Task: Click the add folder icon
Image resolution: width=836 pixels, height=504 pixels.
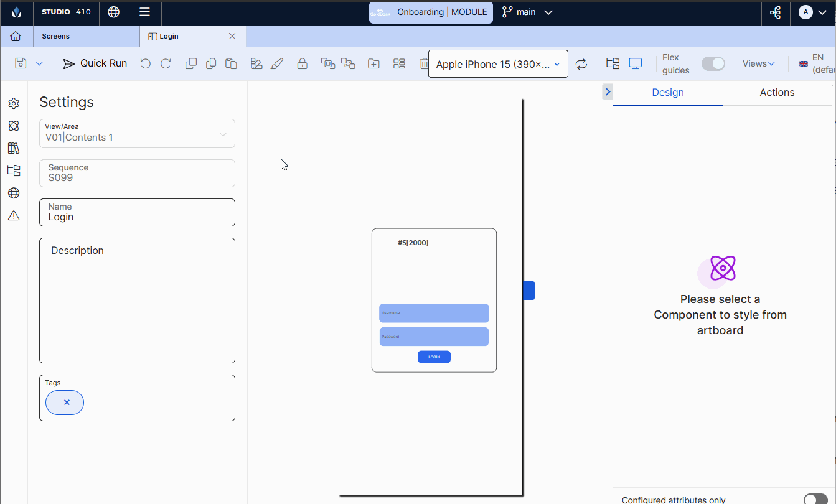Action: [373, 63]
